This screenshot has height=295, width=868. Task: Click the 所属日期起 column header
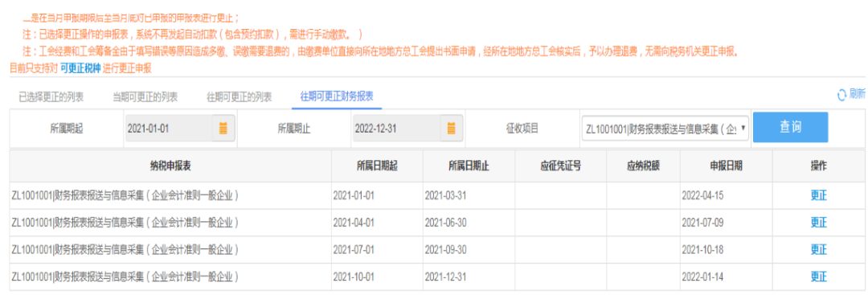[377, 166]
